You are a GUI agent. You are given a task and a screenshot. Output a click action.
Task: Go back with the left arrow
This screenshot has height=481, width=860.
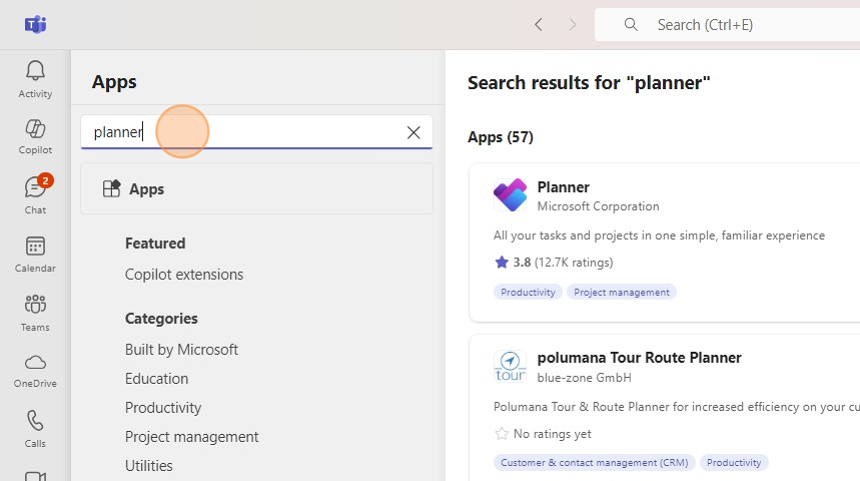point(538,25)
